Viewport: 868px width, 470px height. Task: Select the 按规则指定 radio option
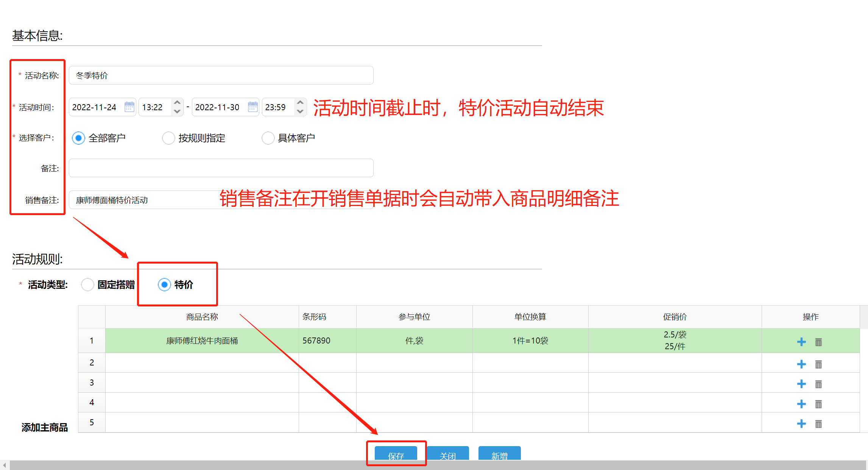point(168,138)
